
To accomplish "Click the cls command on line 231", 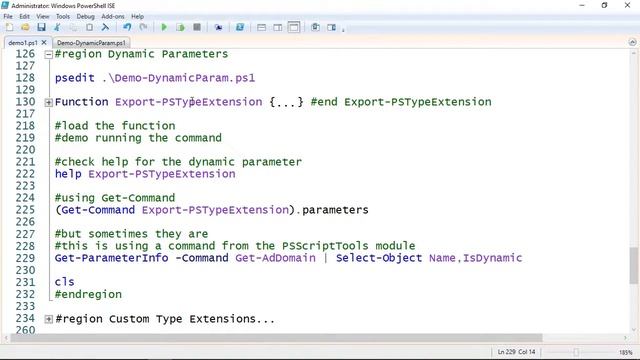I will tap(64, 282).
